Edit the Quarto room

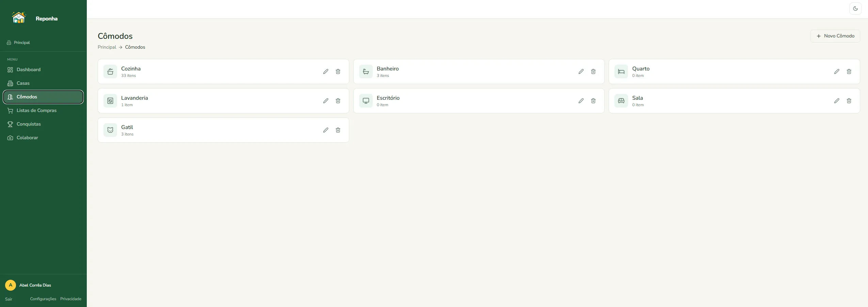point(837,71)
